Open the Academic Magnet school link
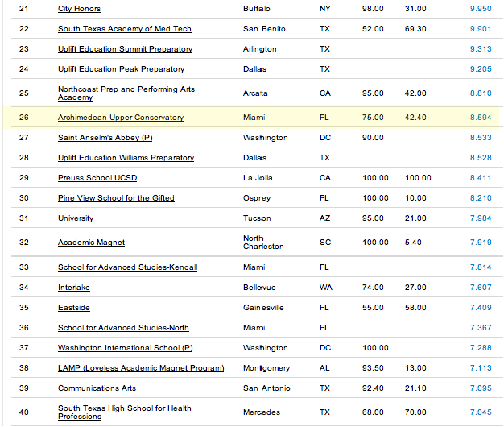The image size is (504, 427). pos(91,243)
